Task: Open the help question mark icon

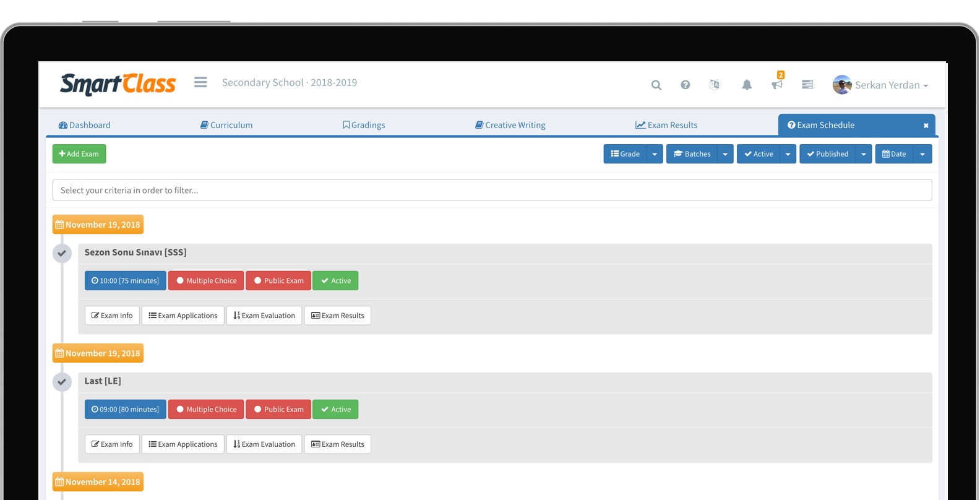Action: click(686, 85)
